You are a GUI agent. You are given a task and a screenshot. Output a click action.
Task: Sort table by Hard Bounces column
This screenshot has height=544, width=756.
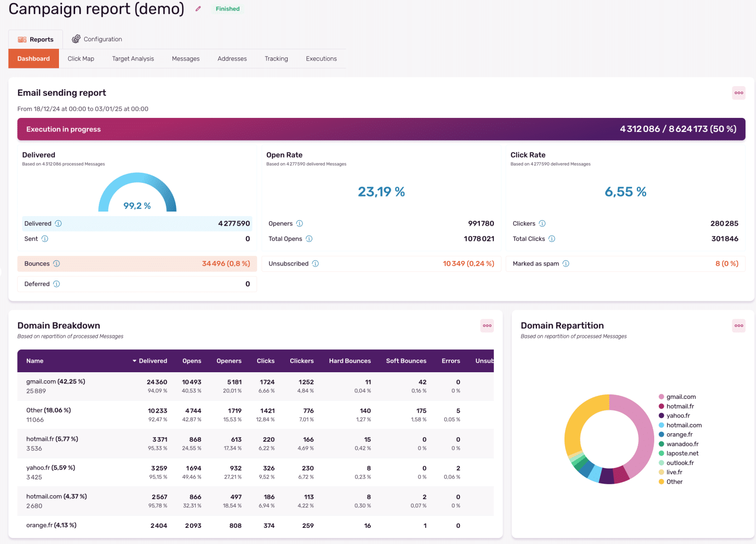pos(350,361)
